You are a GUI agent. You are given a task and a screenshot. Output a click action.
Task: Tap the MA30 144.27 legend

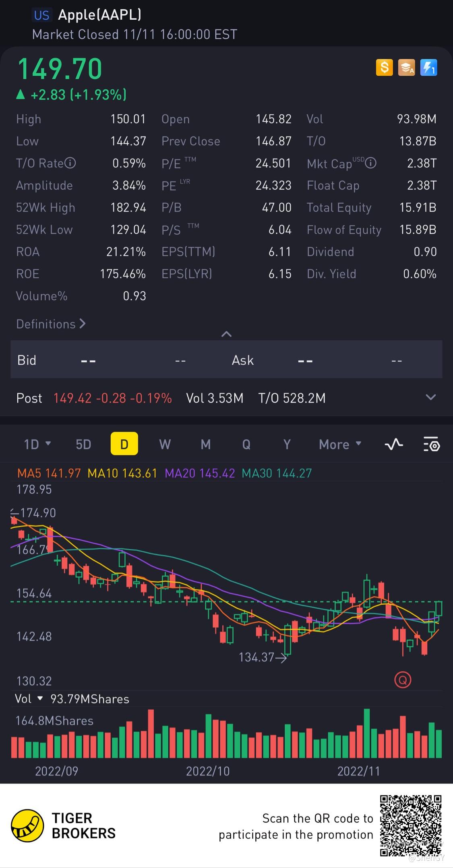[277, 473]
